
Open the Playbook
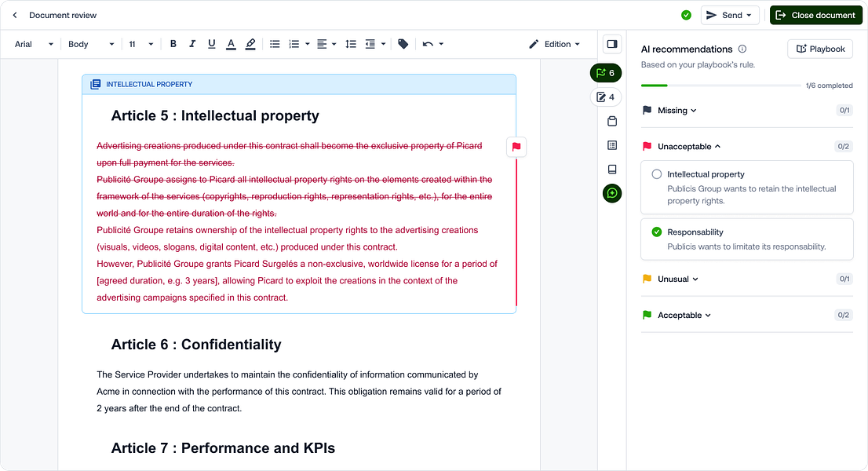tap(820, 49)
